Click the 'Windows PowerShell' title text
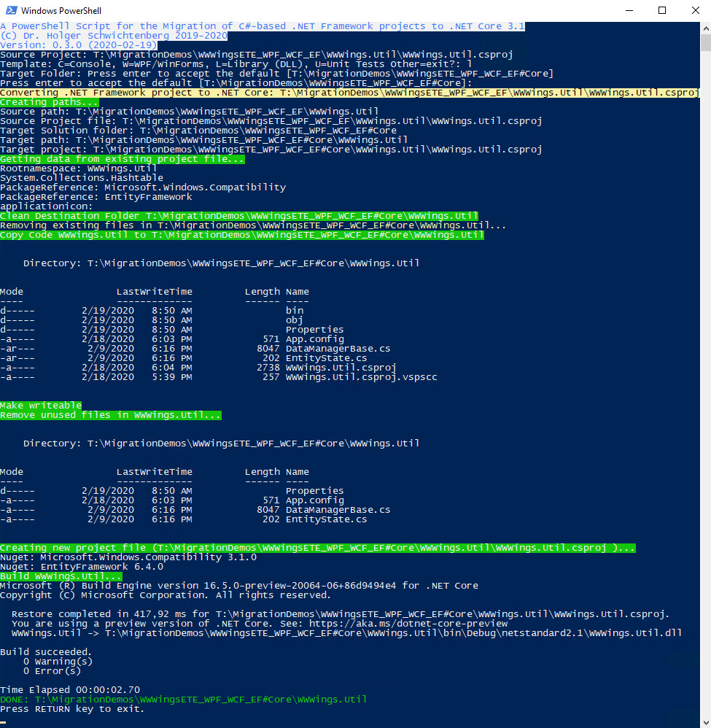This screenshot has height=728, width=711. 61,10
